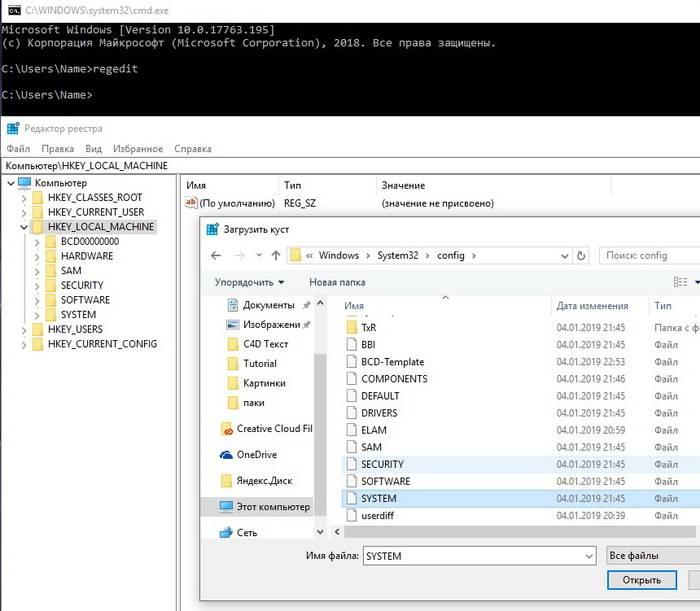This screenshot has width=700, height=611.
Task: Select the userdiff file
Action: tap(377, 515)
